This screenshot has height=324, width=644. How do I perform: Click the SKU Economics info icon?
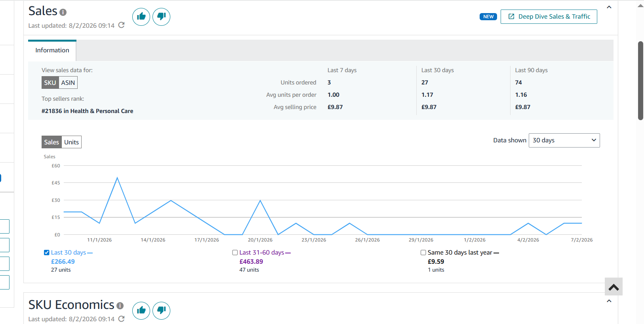(x=120, y=306)
